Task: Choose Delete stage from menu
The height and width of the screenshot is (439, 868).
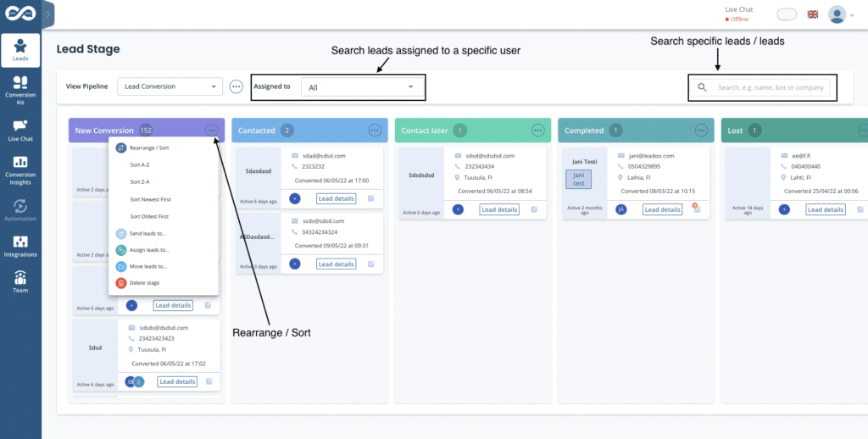Action: [144, 282]
